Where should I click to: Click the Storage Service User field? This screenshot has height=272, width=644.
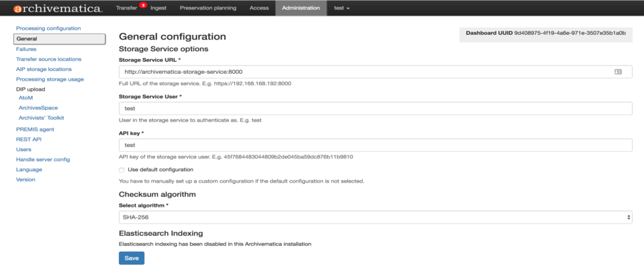(375, 109)
